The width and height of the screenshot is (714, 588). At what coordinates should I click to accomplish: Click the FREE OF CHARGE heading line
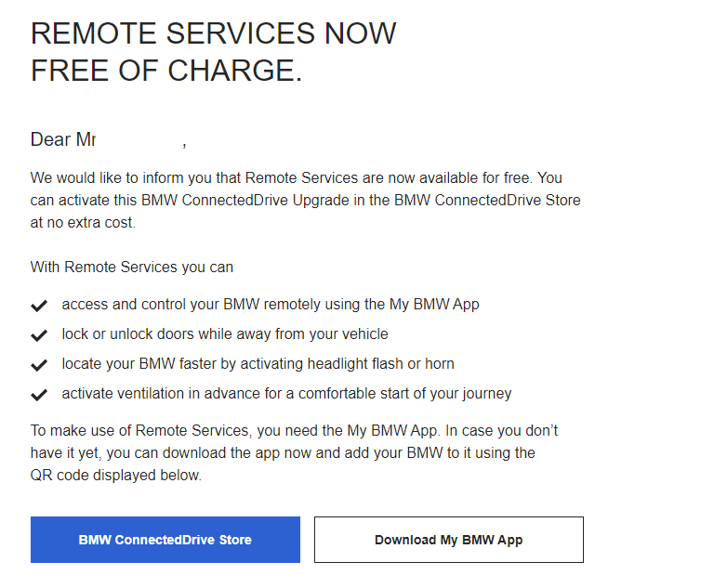pos(166,71)
